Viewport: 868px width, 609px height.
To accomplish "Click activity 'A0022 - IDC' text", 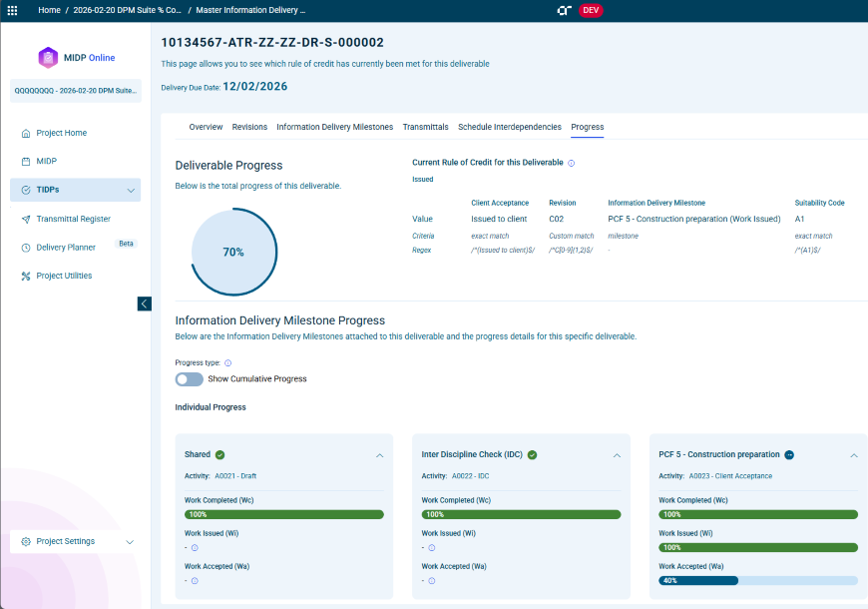I will point(471,476).
